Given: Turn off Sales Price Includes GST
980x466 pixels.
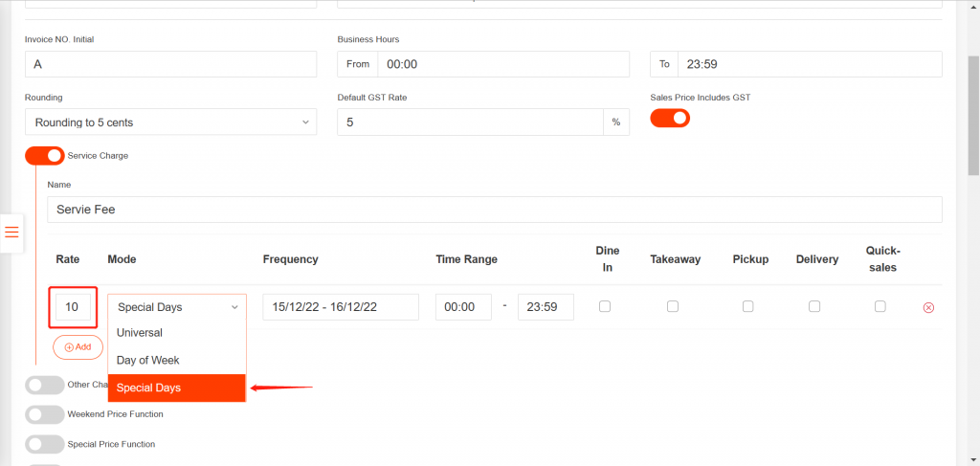Looking at the screenshot, I should 670,118.
